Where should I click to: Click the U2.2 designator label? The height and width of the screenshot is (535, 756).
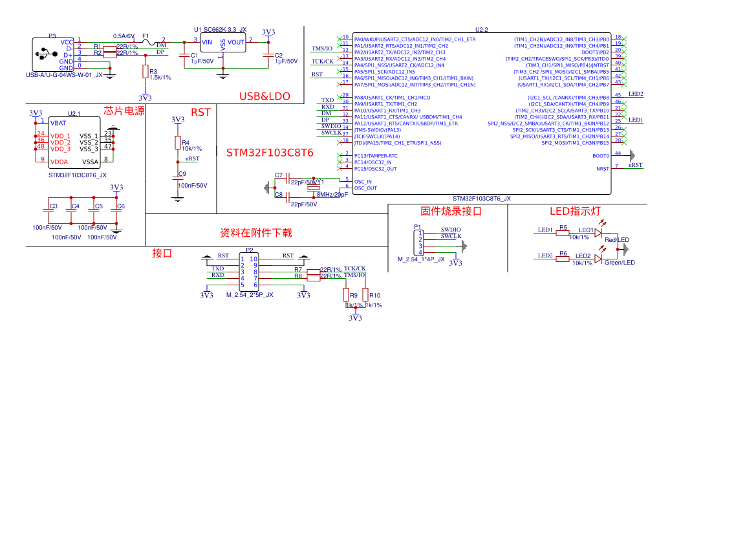482,29
